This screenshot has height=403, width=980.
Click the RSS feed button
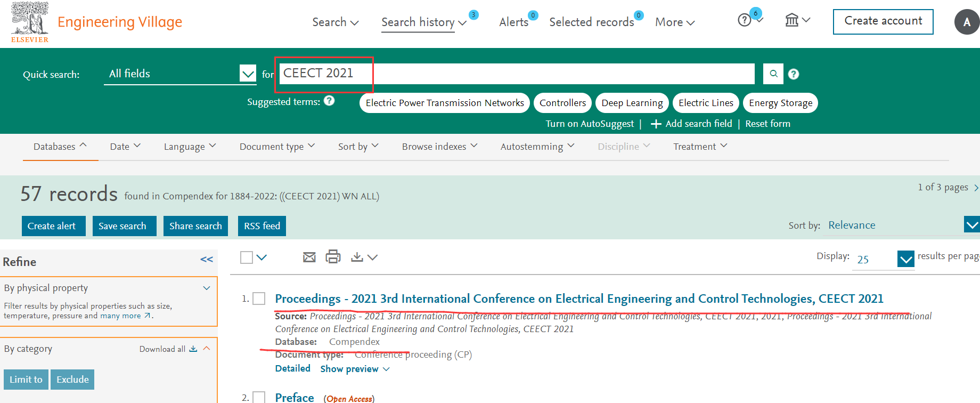pos(262,226)
